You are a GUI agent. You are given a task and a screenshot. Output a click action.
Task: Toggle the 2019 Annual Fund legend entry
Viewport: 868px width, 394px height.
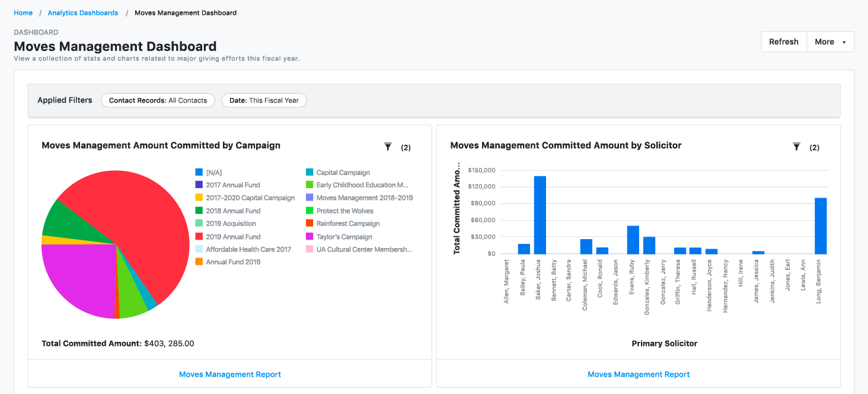coord(233,236)
